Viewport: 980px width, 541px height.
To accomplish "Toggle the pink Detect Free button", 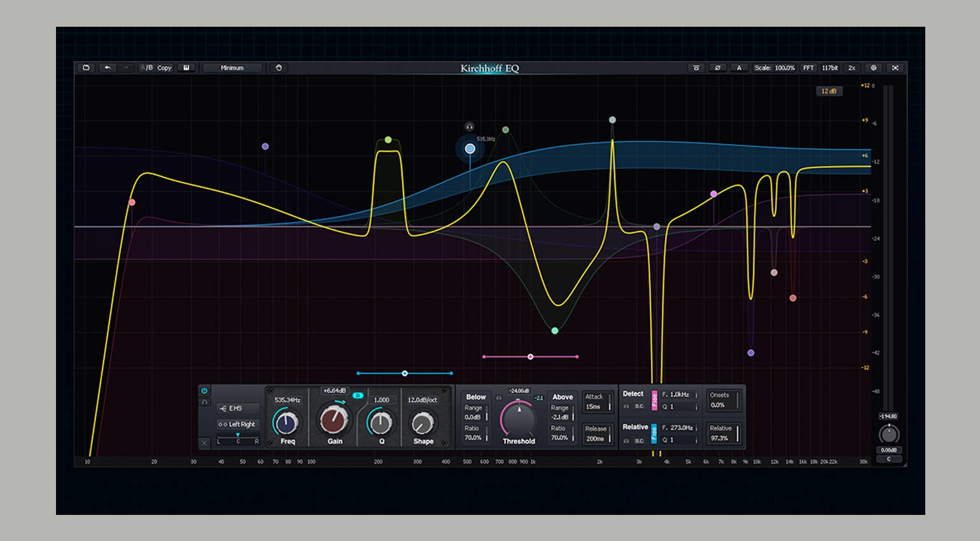I will pos(654,400).
